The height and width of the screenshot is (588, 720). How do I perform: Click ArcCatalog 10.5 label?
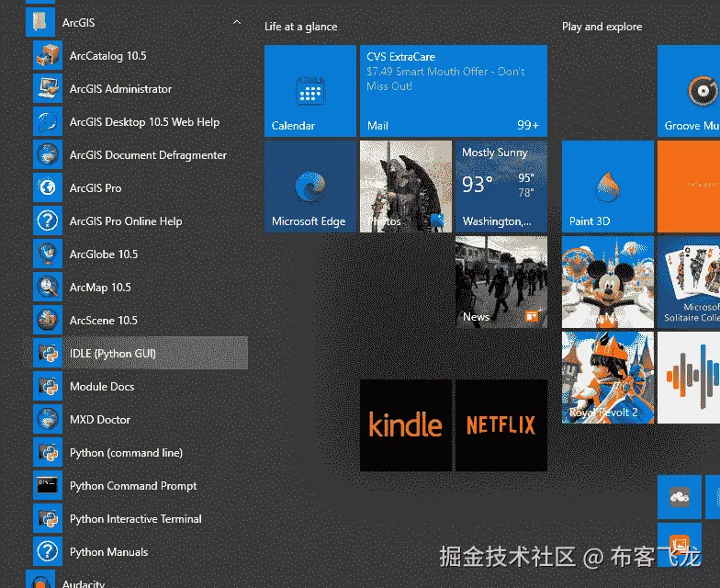coord(108,56)
